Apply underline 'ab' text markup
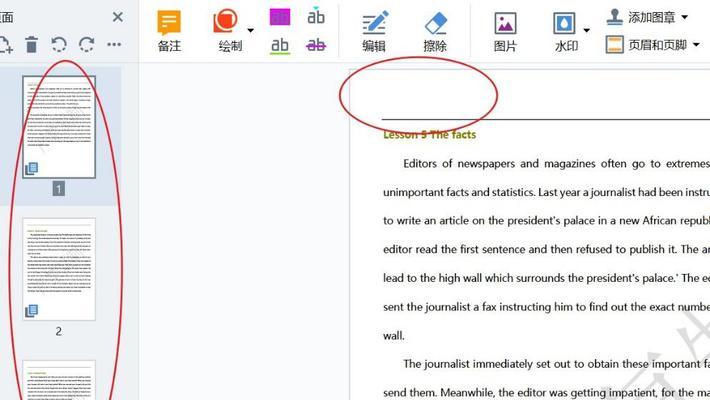This screenshot has height=400, width=710. coord(280,45)
